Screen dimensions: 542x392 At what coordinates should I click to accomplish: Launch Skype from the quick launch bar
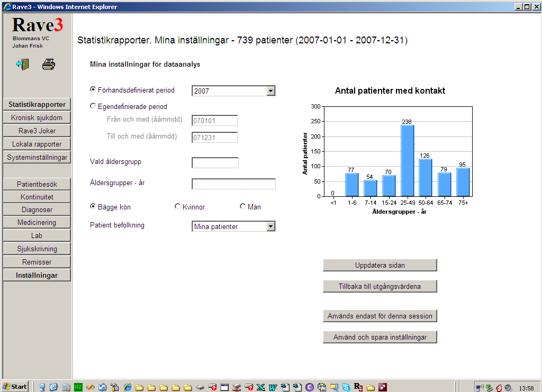346,387
